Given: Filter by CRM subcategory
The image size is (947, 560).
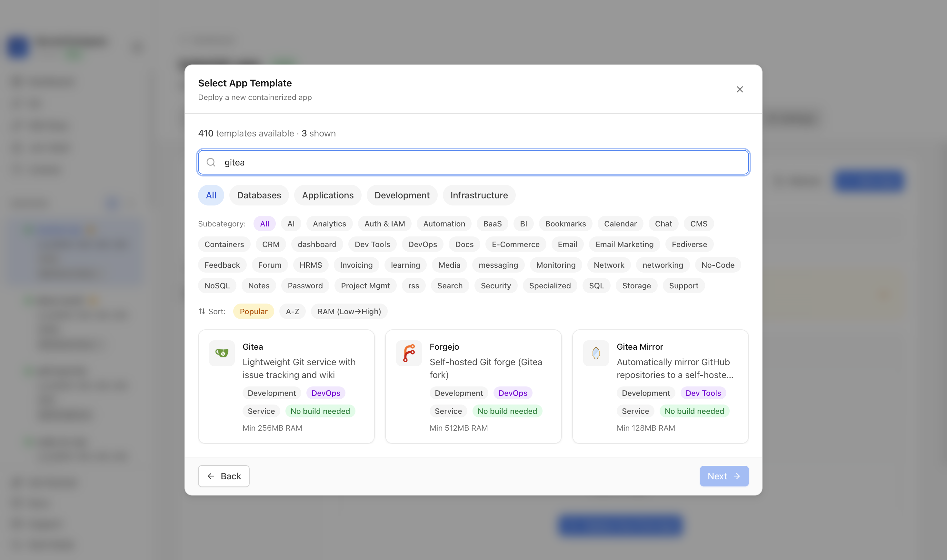Looking at the screenshot, I should coord(271,245).
